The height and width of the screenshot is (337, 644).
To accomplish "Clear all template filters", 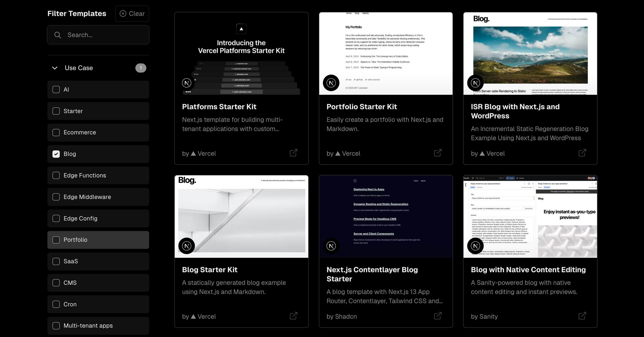I will point(132,14).
